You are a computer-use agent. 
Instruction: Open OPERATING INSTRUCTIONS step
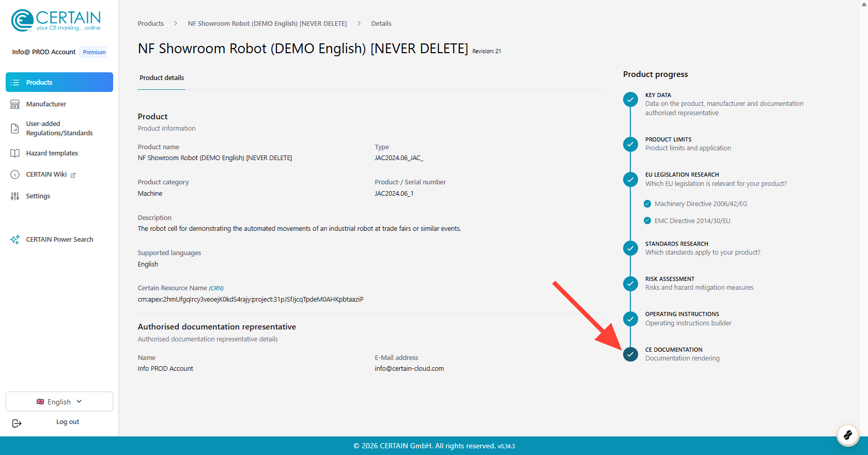coord(682,314)
